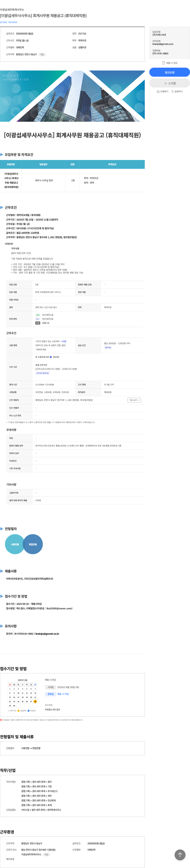
Task: Click the recruit information banner image
Action: click(x=72, y=96)
